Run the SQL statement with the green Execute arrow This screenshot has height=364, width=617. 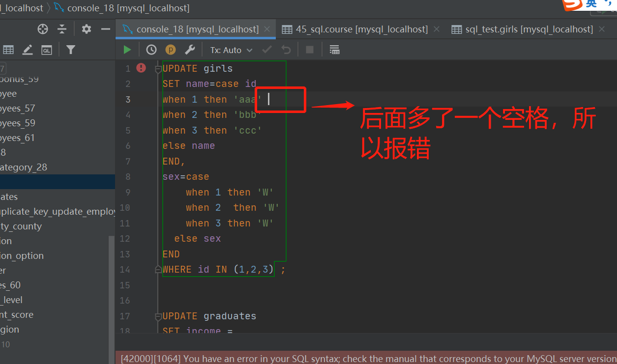click(127, 50)
